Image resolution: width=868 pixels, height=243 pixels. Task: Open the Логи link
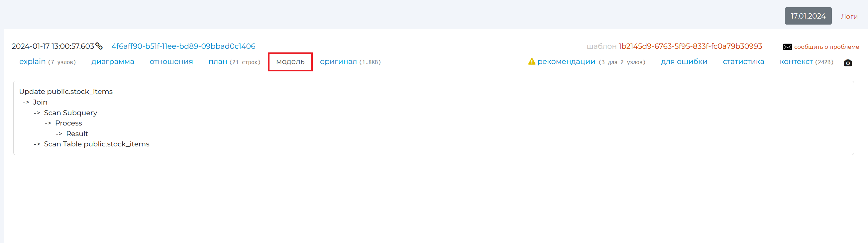pos(849,17)
